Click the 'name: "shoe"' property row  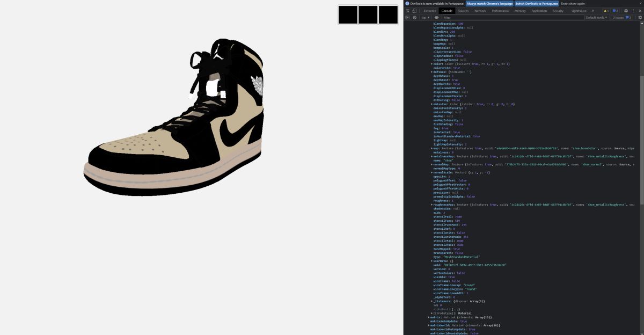point(443,160)
